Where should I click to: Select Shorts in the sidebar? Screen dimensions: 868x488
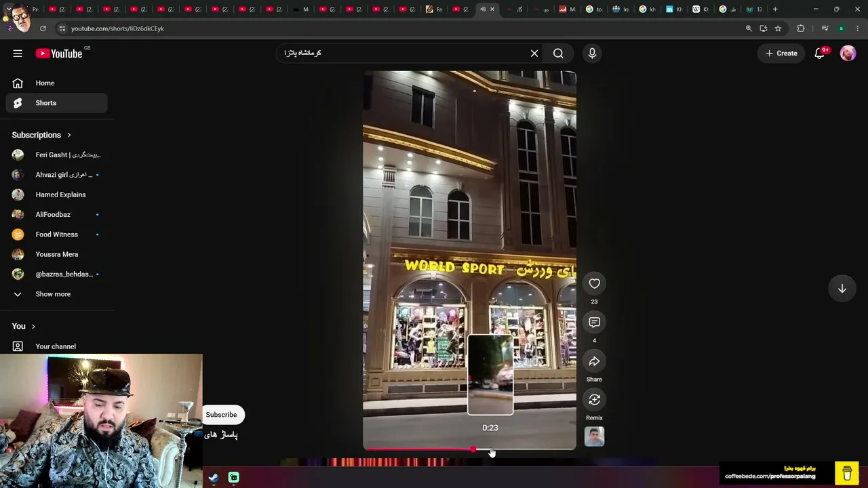pos(57,103)
